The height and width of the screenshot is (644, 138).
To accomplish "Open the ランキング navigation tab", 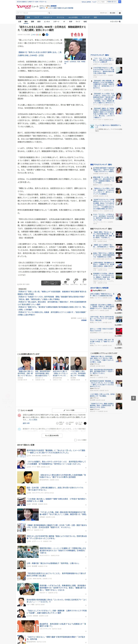I will click(86, 17).
